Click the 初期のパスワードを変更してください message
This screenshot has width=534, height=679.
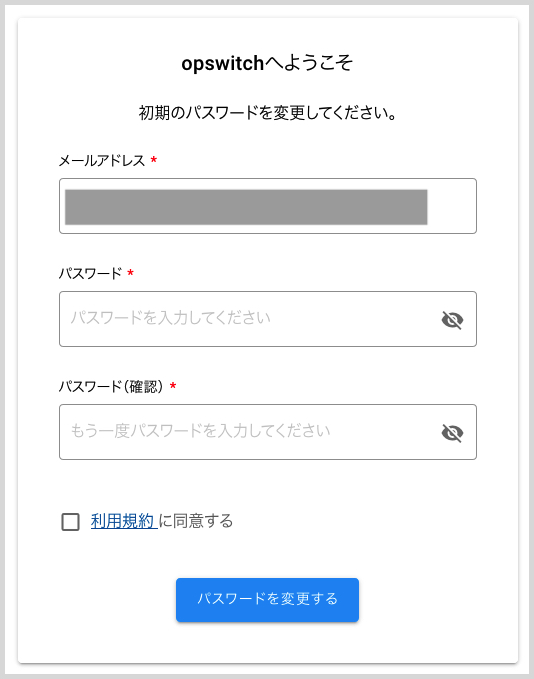click(267, 113)
